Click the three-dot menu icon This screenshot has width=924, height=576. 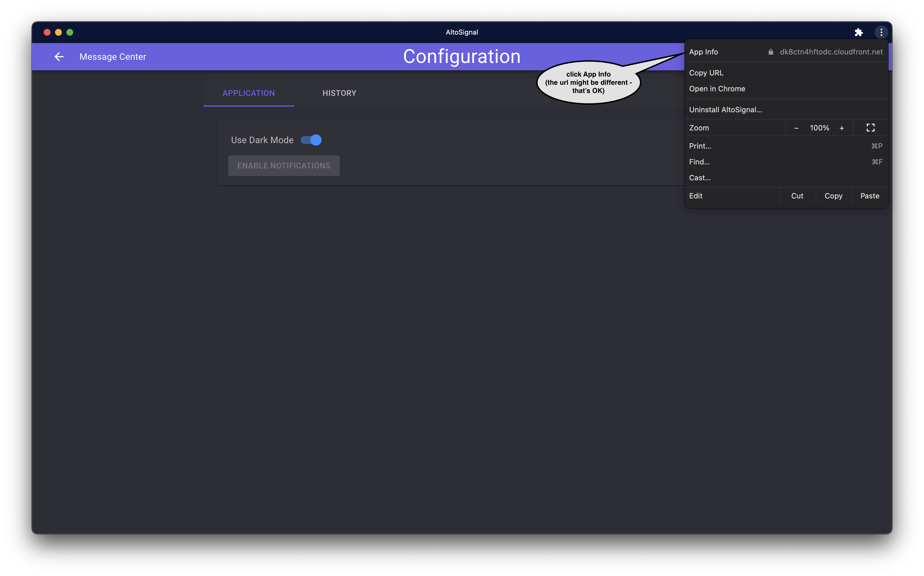pyautogui.click(x=881, y=32)
